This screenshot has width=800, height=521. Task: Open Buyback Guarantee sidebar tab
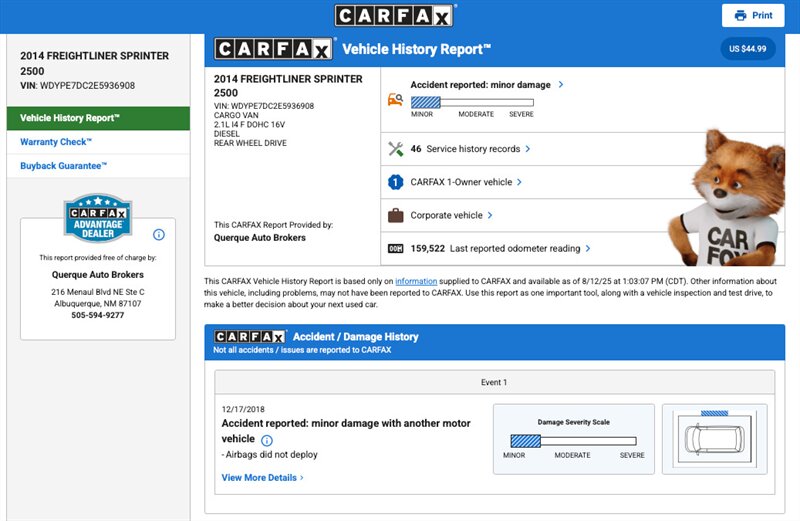tap(98, 166)
